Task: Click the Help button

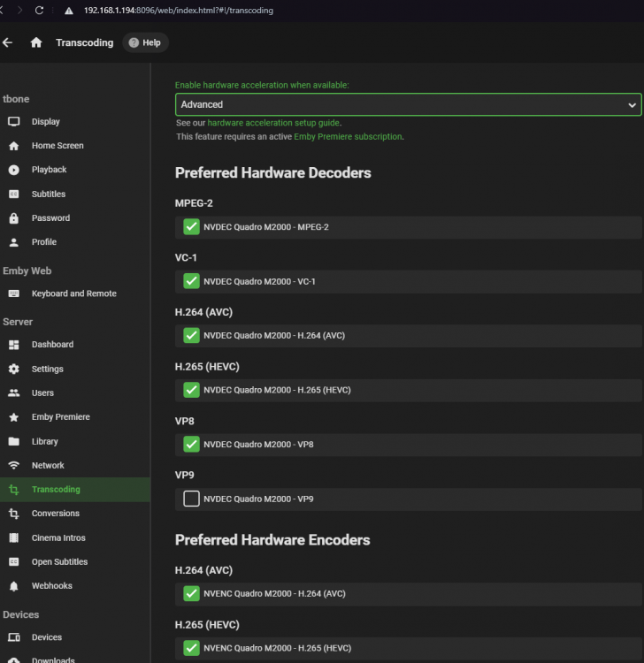Action: [x=145, y=42]
